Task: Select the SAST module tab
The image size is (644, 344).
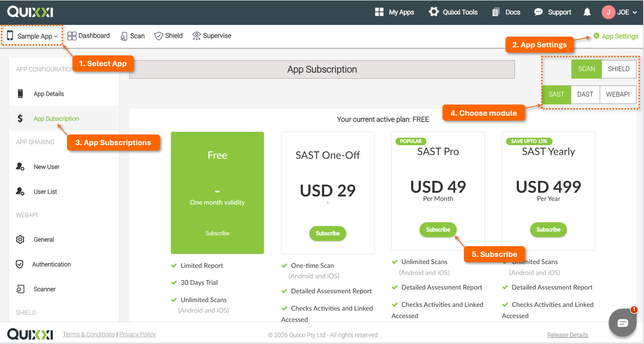Action: 556,94
